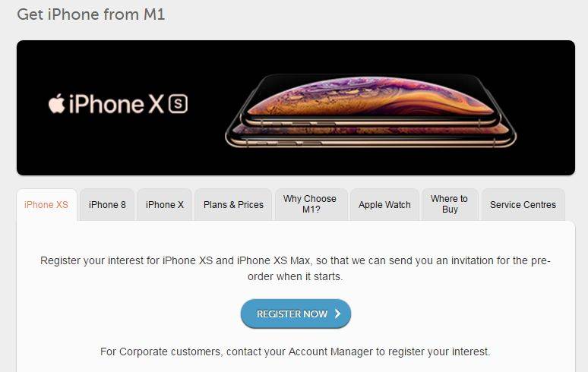The image size is (588, 372).
Task: Open the Service Centres tab
Action: (523, 205)
